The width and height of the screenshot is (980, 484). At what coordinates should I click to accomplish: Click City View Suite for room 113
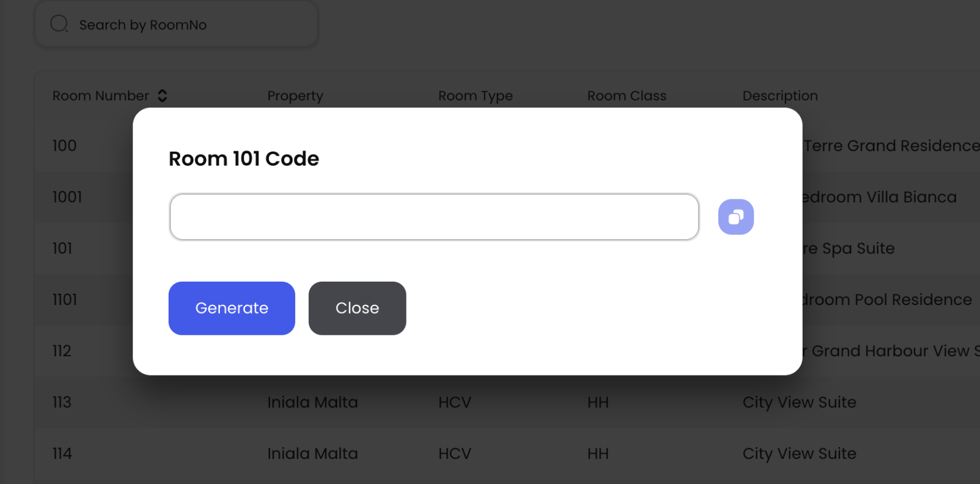[799, 402]
